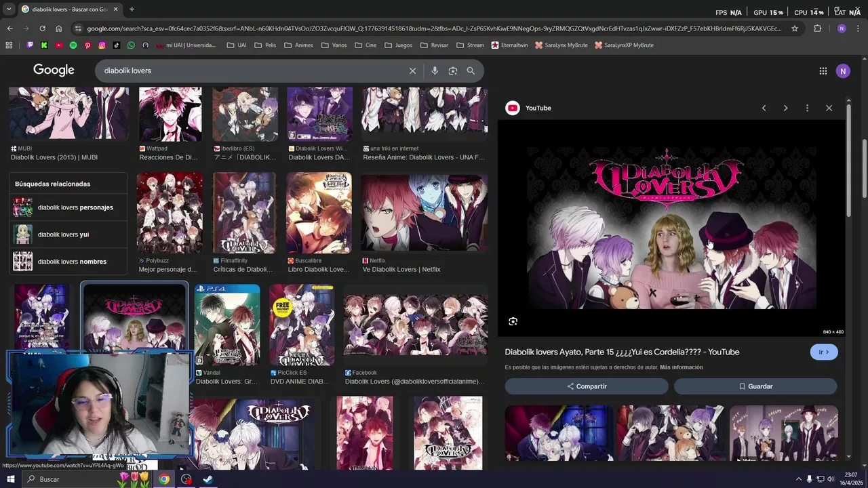
Task: Click the Google logo
Action: point(54,70)
